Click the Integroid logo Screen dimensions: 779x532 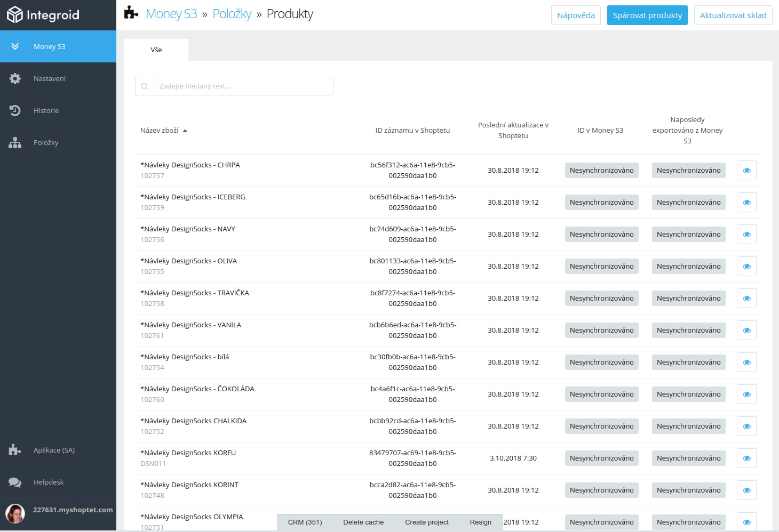(43, 15)
